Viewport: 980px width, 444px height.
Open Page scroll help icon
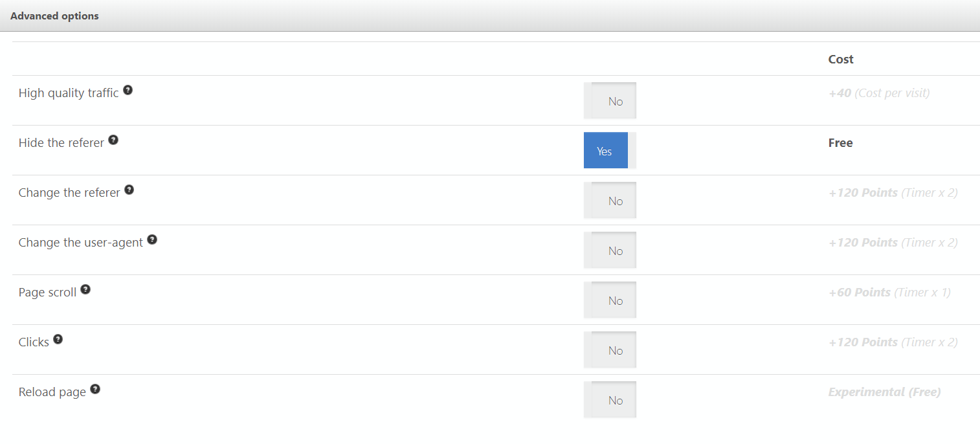[85, 289]
